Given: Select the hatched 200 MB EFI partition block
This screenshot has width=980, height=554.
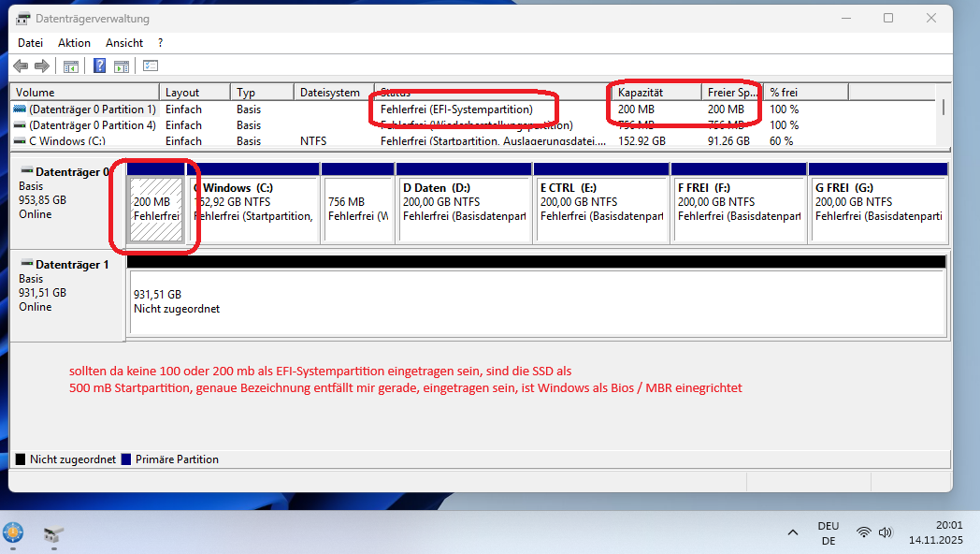Looking at the screenshot, I should (x=155, y=210).
